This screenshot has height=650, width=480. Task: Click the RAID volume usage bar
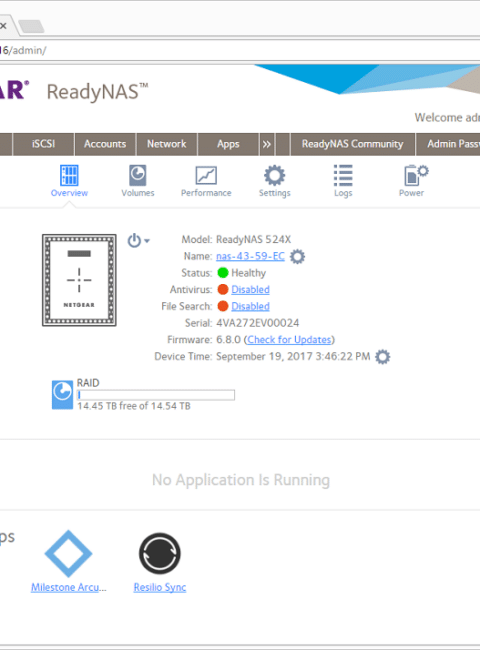[x=156, y=395]
